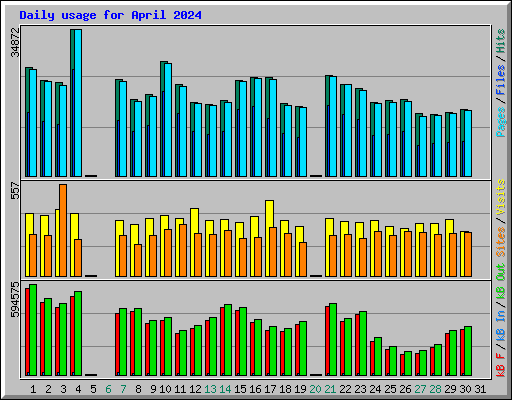This screenshot has height=400, width=512.
Task: Click the orange sites bar for day 11
Action: coord(183,250)
